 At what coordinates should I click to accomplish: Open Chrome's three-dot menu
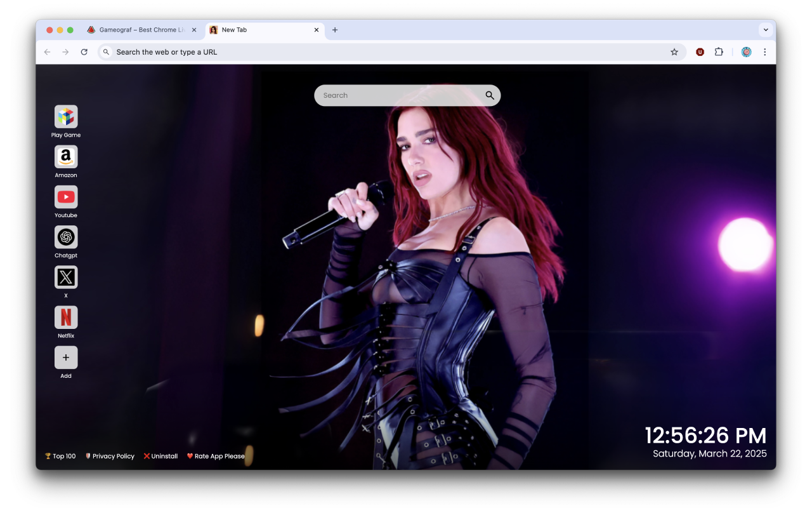point(765,52)
